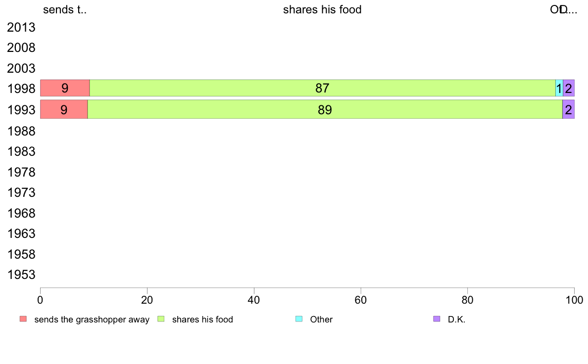Select the 1998 purple D.K. segment showing 2
The height and width of the screenshot is (364, 588).
coord(569,88)
